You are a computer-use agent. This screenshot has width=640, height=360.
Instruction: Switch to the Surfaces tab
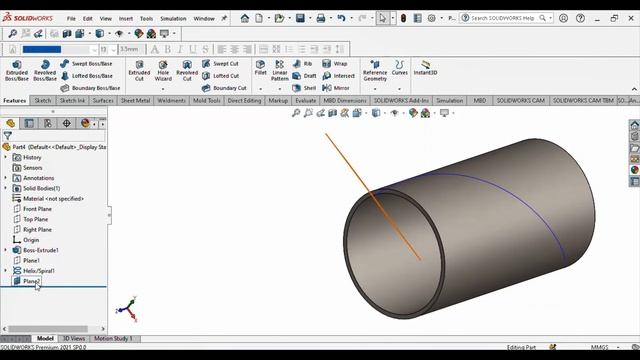click(x=103, y=100)
